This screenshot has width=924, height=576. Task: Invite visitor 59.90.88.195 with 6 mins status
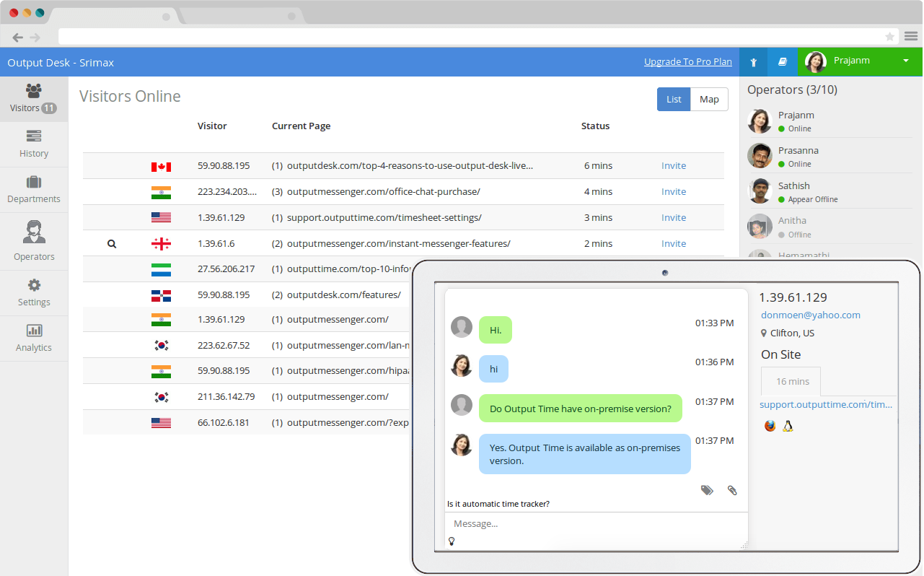(674, 166)
